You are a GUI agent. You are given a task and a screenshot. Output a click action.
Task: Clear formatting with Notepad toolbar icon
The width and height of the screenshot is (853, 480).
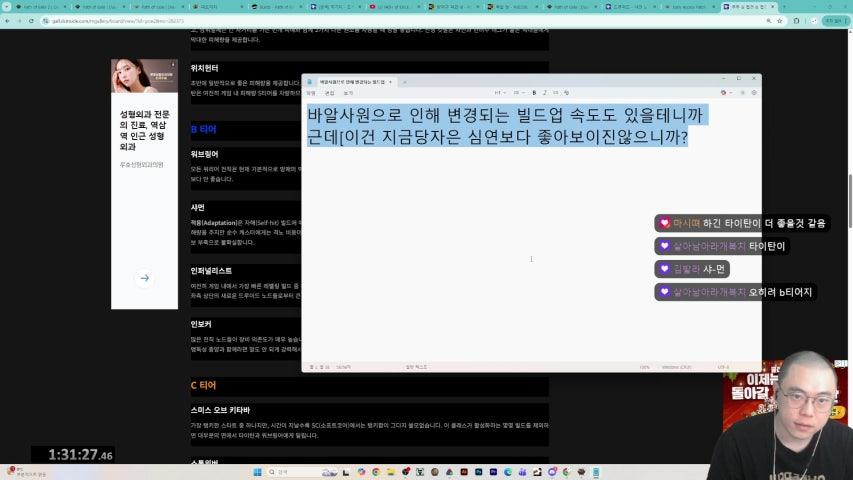(x=566, y=93)
